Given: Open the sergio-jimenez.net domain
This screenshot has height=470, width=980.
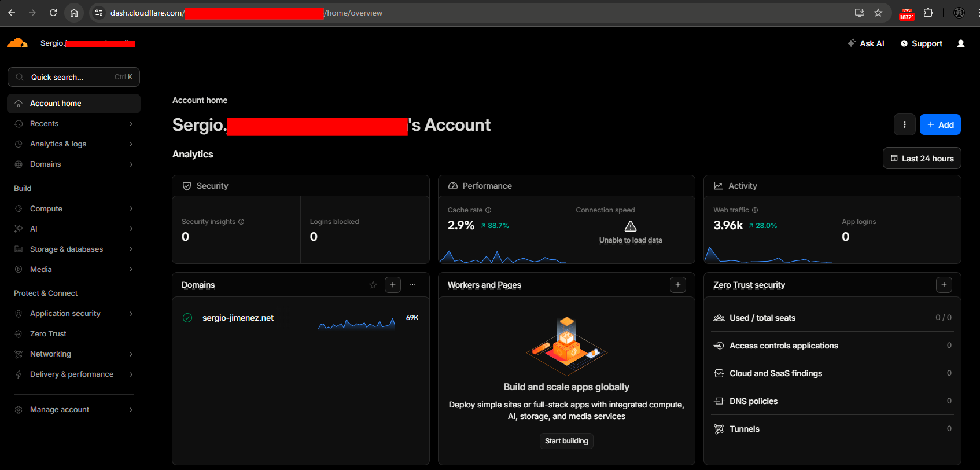Looking at the screenshot, I should click(x=238, y=318).
